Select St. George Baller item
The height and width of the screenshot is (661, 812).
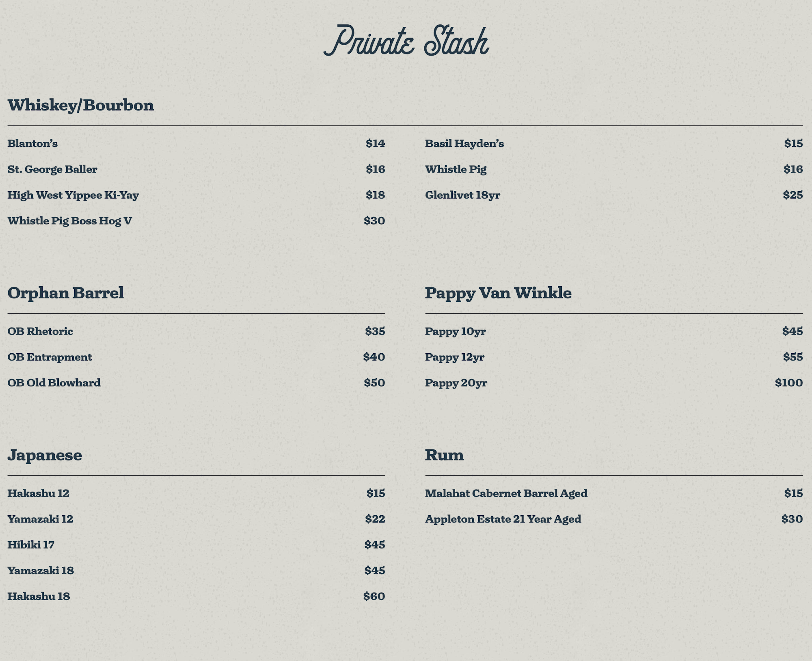pos(52,169)
